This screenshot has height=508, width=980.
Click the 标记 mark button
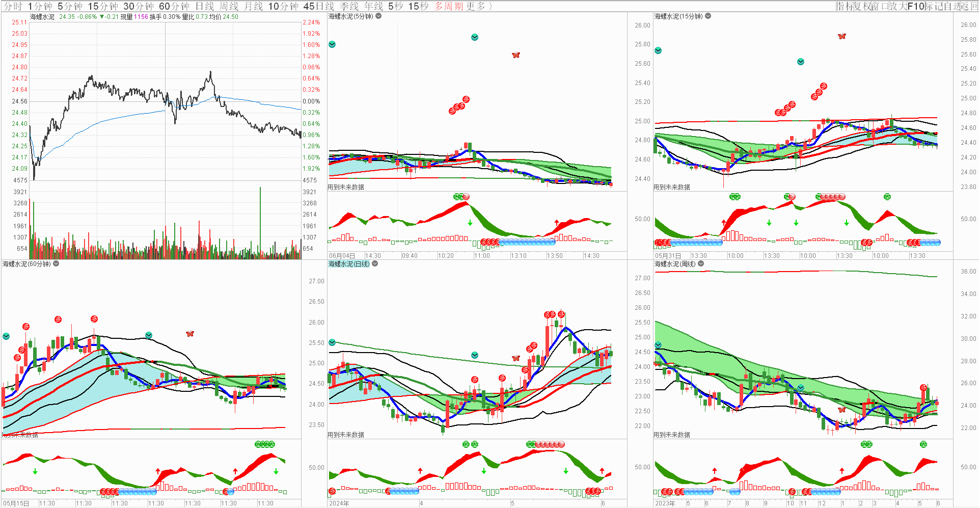(x=934, y=6)
